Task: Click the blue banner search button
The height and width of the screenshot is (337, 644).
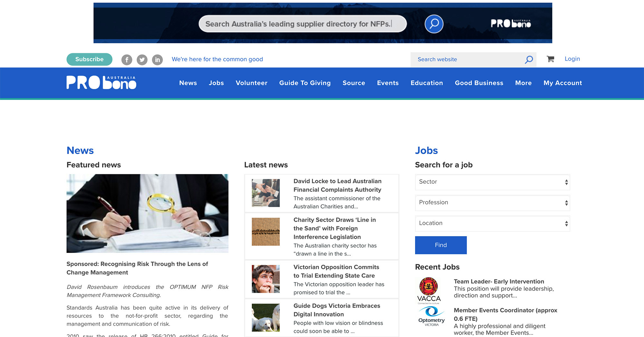Action: 434,24
